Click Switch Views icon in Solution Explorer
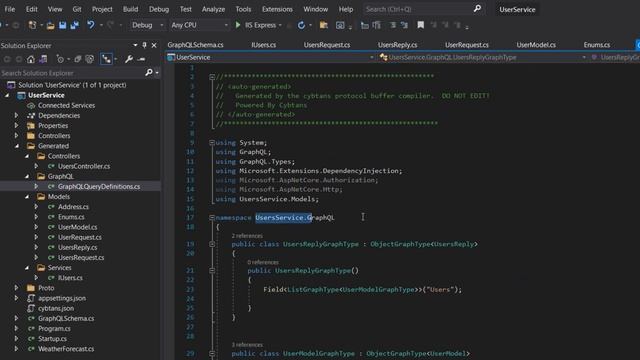Viewport: 640px width, 360px height. point(43,59)
